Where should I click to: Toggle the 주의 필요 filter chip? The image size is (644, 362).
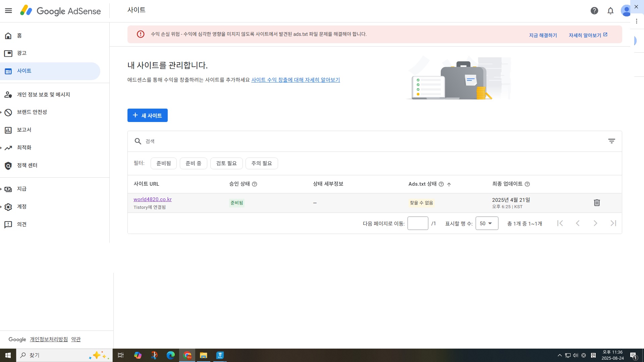coord(262,163)
